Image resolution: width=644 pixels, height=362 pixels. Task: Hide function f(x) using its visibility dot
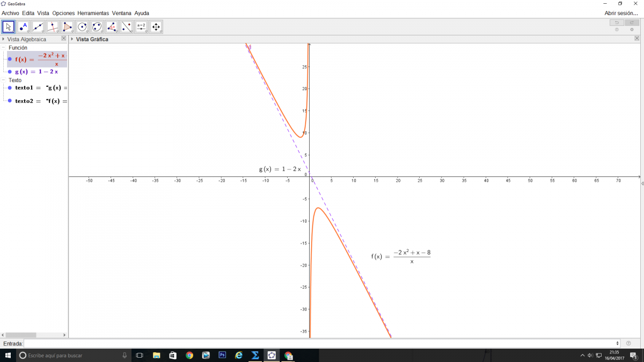(x=10, y=59)
